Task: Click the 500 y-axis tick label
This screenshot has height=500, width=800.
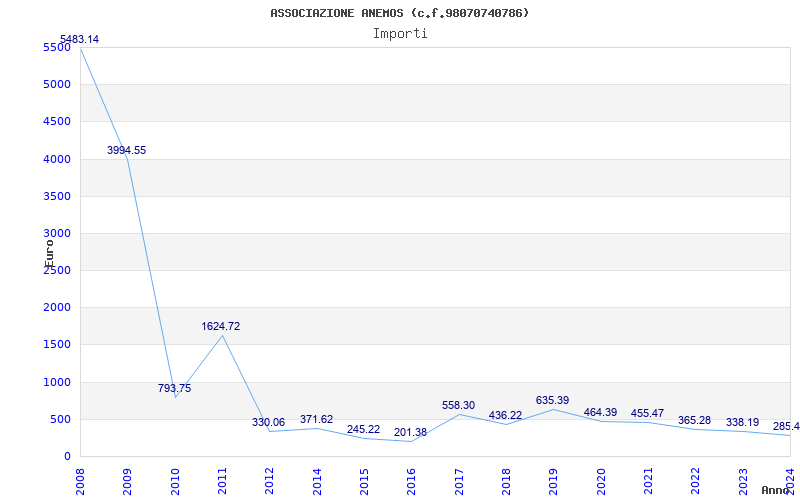Action: pyautogui.click(x=60, y=419)
